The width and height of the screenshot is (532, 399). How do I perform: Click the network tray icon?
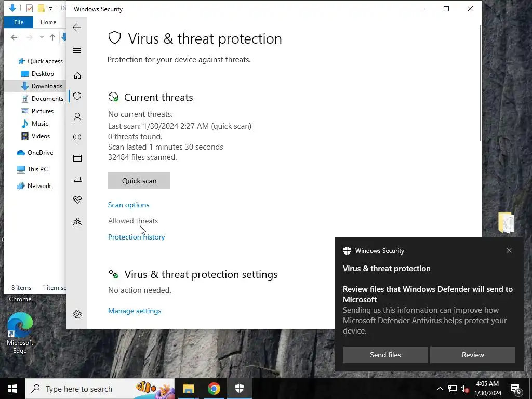453,389
